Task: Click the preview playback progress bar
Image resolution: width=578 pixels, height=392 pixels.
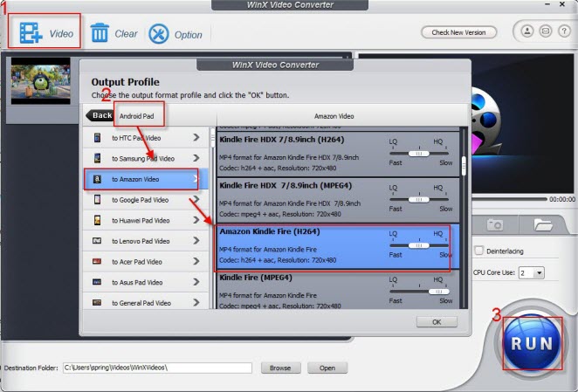Action: point(509,199)
